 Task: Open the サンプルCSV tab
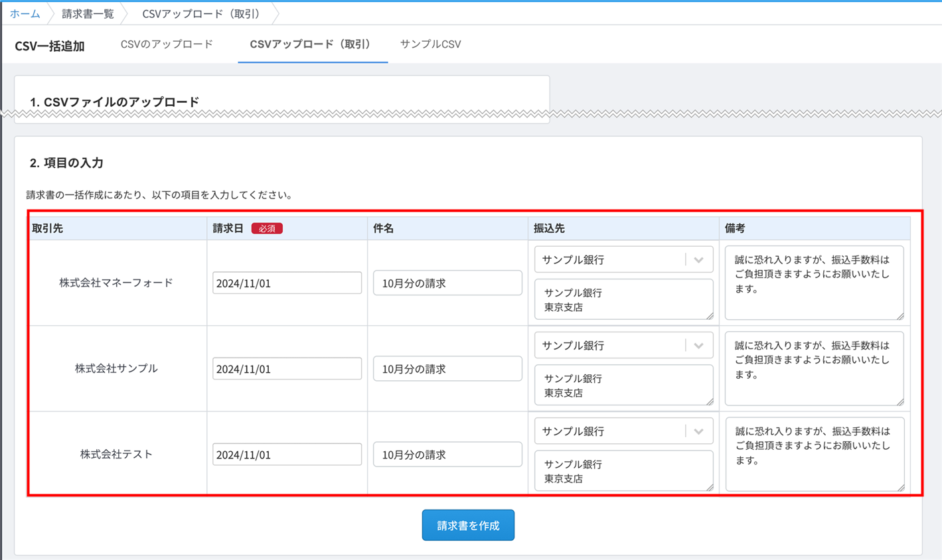pyautogui.click(x=430, y=44)
